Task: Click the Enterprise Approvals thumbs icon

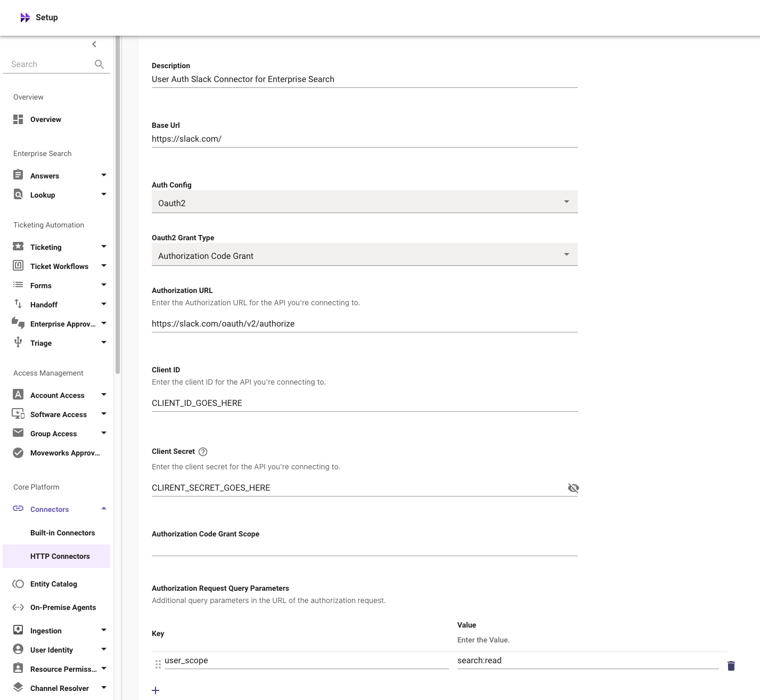Action: [18, 322]
